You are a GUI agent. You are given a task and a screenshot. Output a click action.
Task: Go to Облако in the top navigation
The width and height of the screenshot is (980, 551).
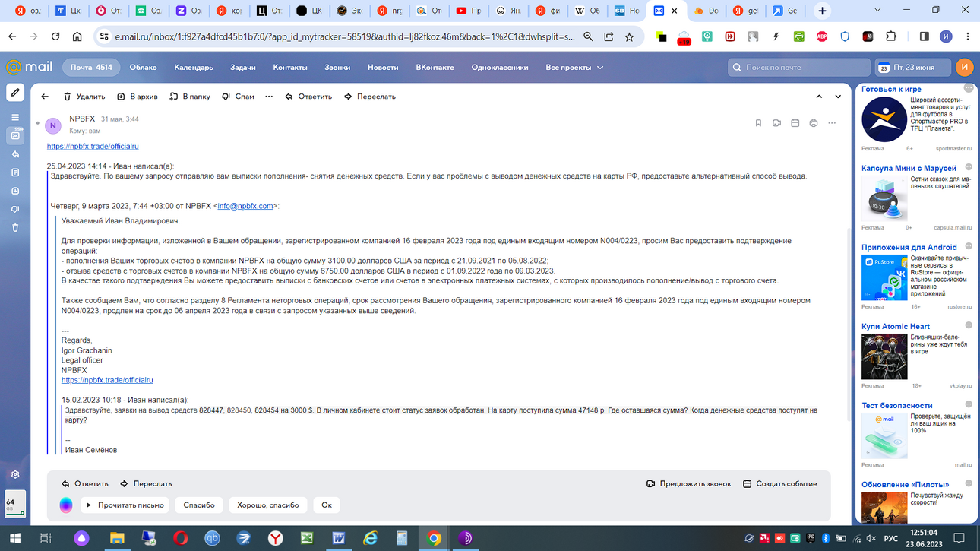(x=143, y=68)
